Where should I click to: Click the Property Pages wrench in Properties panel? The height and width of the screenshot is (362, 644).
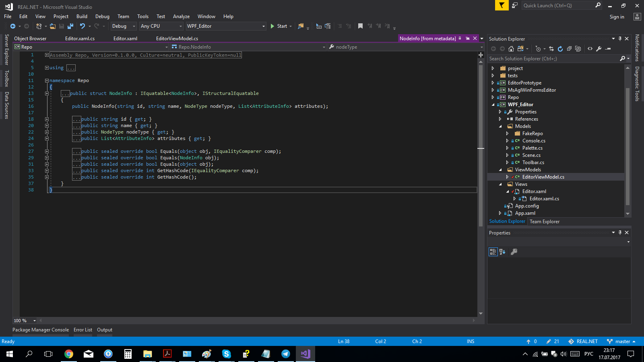coord(514,252)
